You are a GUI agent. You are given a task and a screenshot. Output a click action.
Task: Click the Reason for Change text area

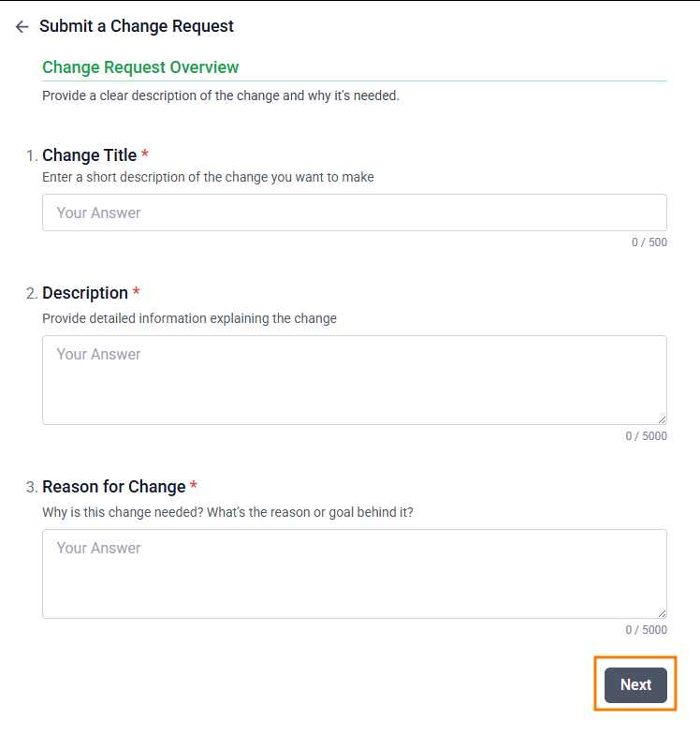354,573
